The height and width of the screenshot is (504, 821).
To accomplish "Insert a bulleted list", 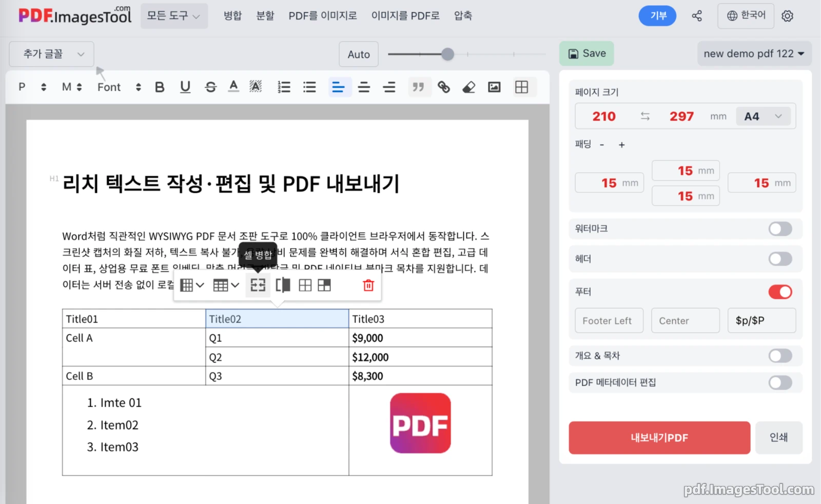I will [x=309, y=87].
